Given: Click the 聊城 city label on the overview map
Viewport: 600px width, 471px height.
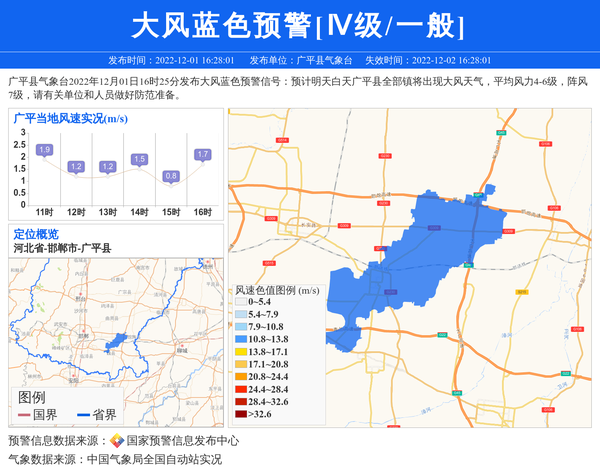Looking at the screenshot, I should click(x=182, y=350).
